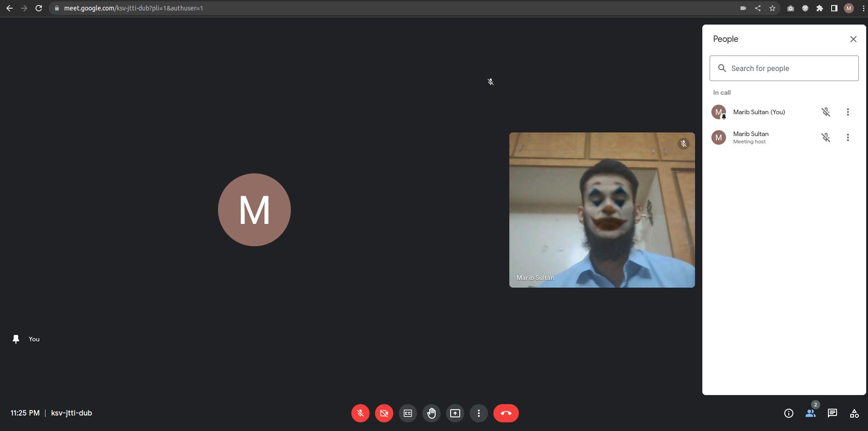
Task: Open the meeting details info icon
Action: (x=788, y=413)
